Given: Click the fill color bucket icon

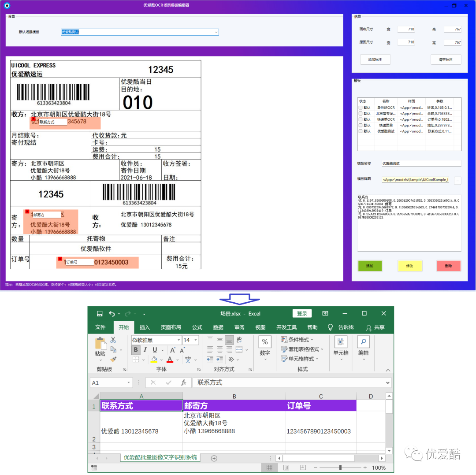Looking at the screenshot, I should coord(154,360).
